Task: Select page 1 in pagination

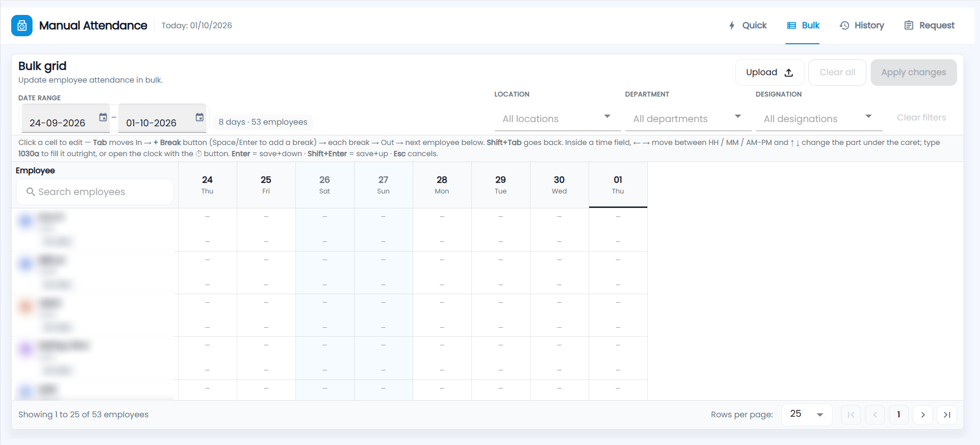Action: tap(899, 415)
